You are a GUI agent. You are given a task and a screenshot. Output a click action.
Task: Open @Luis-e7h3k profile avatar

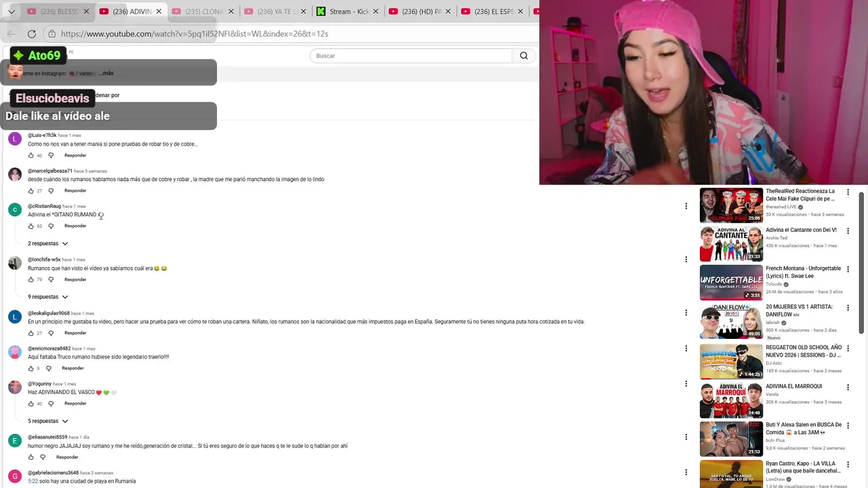click(x=15, y=139)
